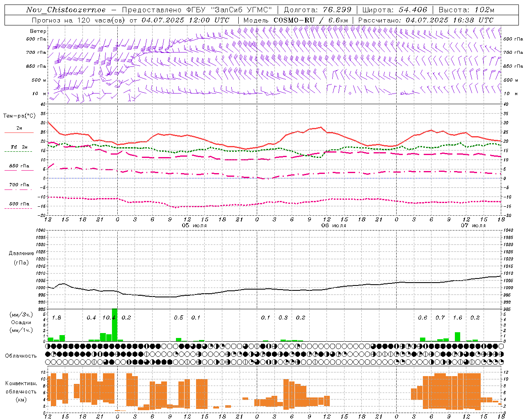Click the Облачность label

21,356
